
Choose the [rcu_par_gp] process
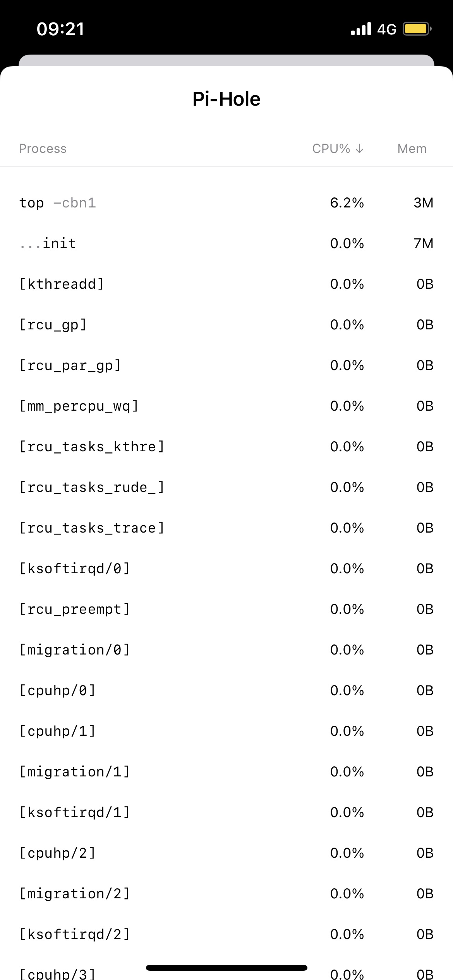coord(226,365)
